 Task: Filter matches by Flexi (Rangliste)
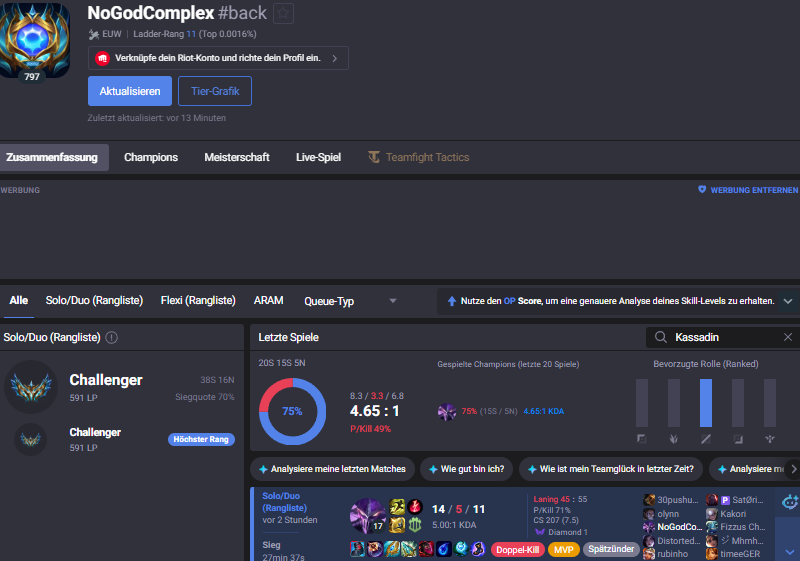[198, 301]
